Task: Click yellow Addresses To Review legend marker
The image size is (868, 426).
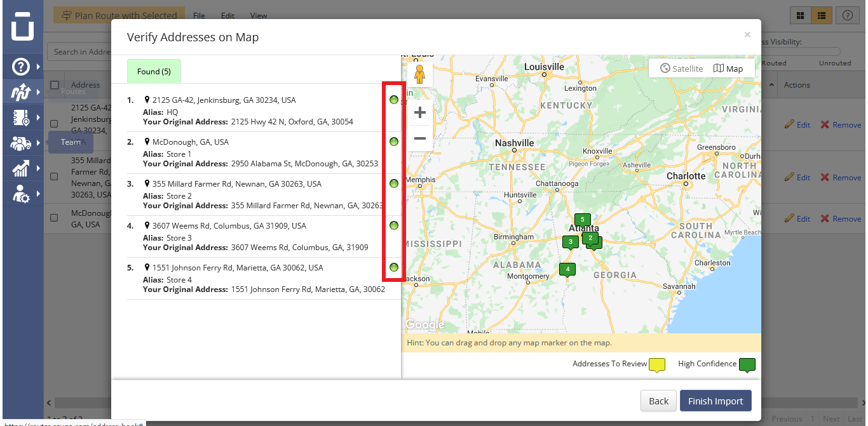Action: (x=657, y=365)
